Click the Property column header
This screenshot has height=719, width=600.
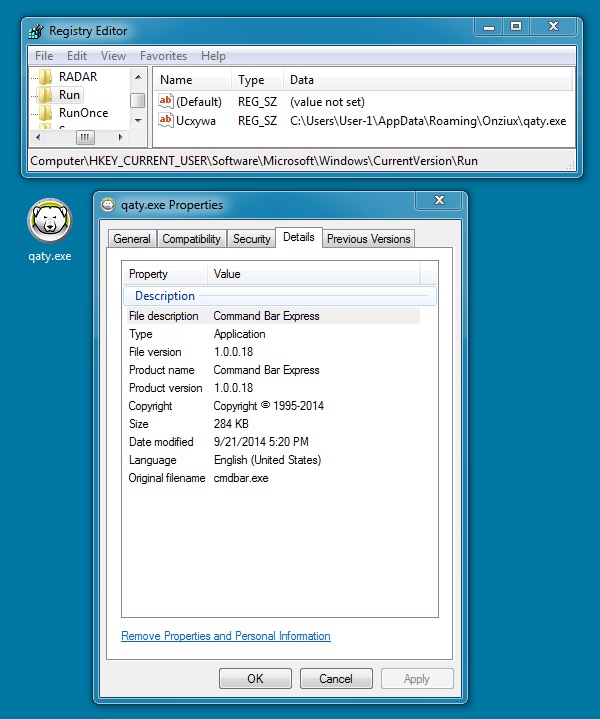click(x=165, y=274)
